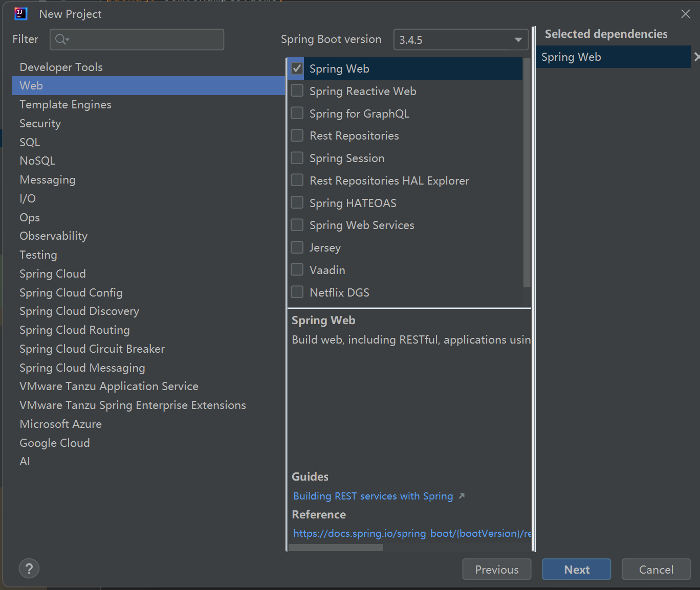
Task: Check Spring Web Services
Action: [297, 225]
